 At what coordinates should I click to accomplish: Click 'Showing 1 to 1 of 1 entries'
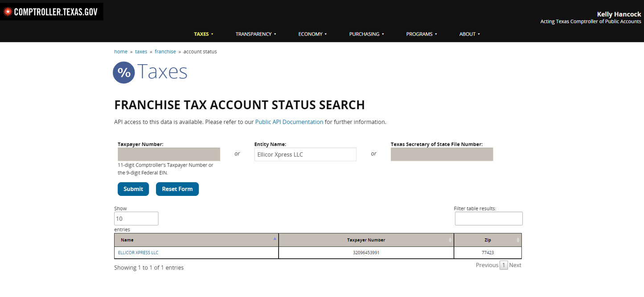(x=149, y=268)
